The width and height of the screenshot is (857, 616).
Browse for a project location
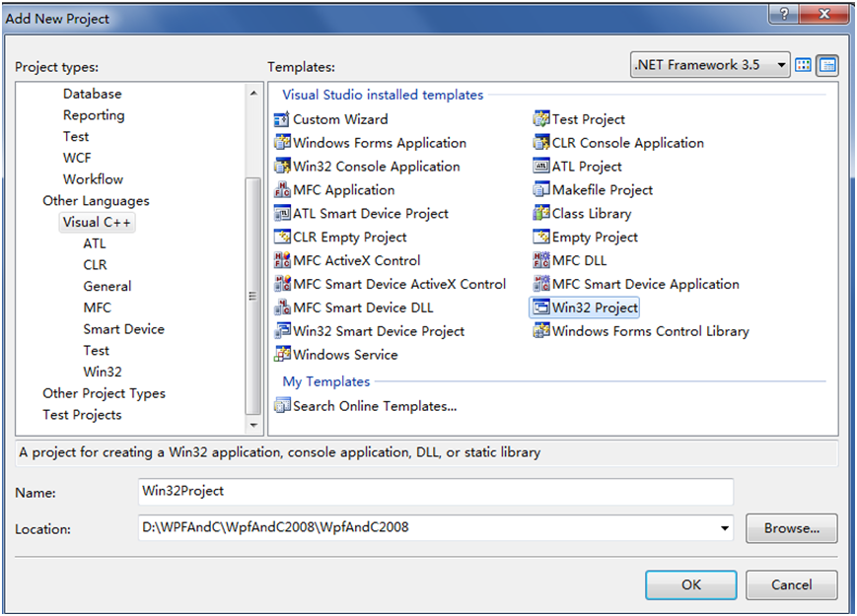pyautogui.click(x=791, y=528)
